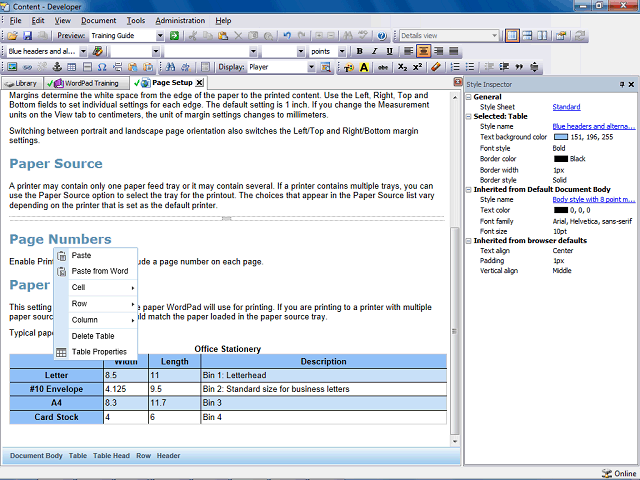This screenshot has height=480, width=640.
Task: Toggle left text alignment
Action: (x=409, y=51)
